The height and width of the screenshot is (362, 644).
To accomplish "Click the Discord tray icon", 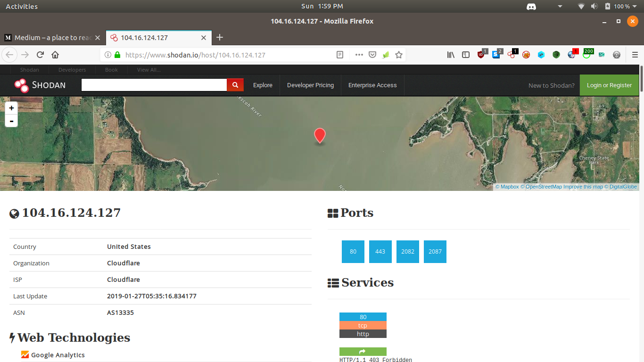I will [531, 7].
